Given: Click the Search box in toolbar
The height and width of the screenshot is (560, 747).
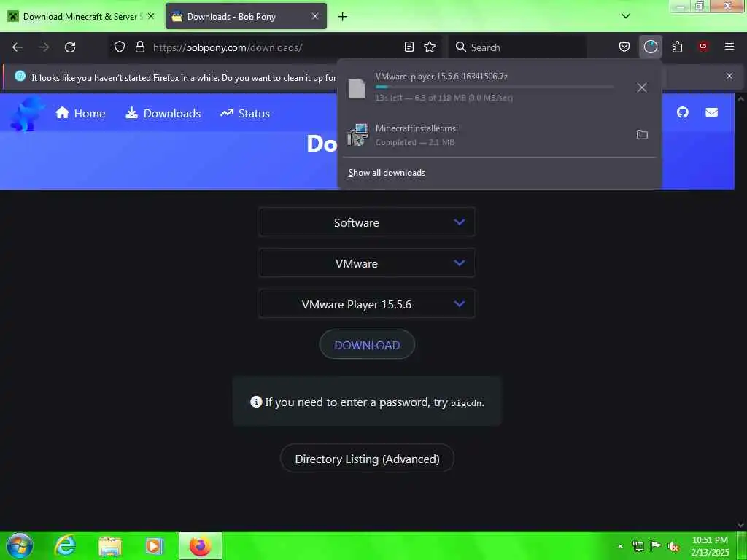Looking at the screenshot, I should [x=517, y=47].
